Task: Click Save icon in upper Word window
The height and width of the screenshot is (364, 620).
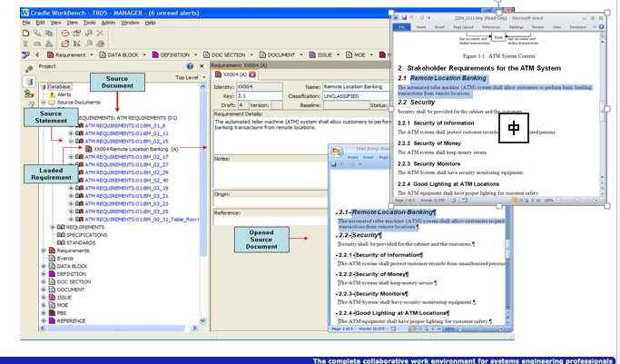Action: point(404,18)
